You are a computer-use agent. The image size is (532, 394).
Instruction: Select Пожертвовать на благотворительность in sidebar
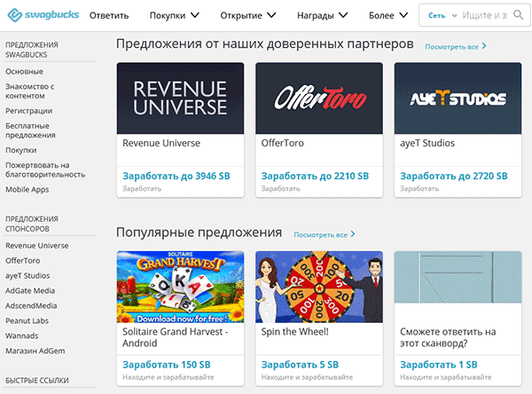(45, 169)
